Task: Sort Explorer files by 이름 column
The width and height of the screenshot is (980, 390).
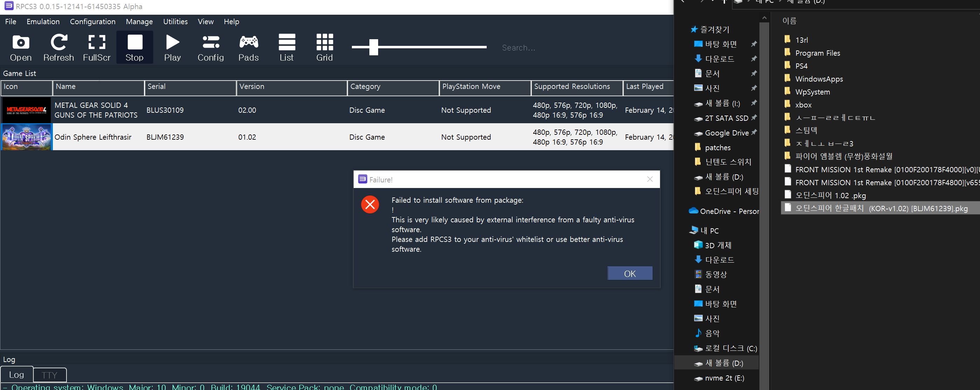Action: tap(790, 21)
